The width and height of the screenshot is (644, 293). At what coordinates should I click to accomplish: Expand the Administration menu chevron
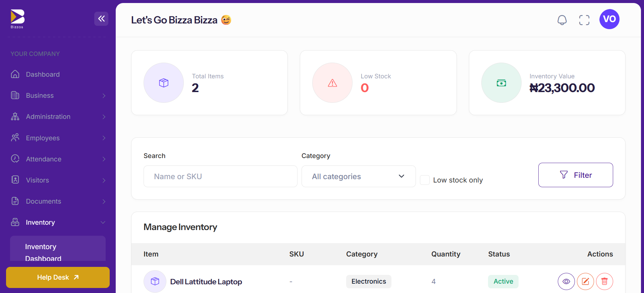pos(104,117)
